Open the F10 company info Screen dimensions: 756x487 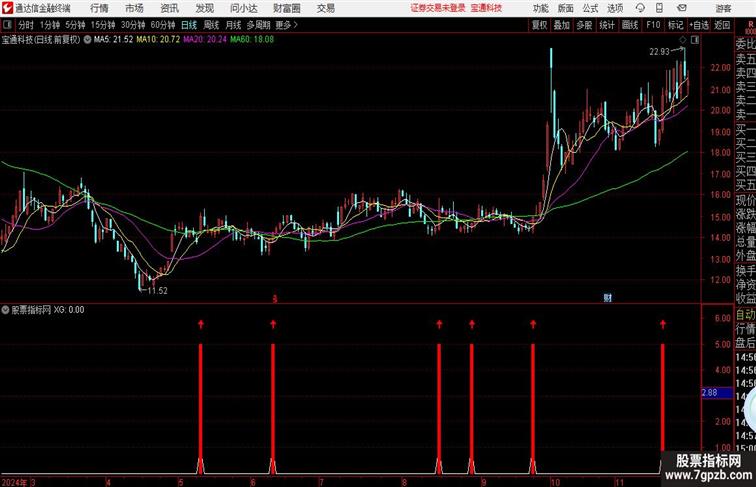tap(653, 25)
